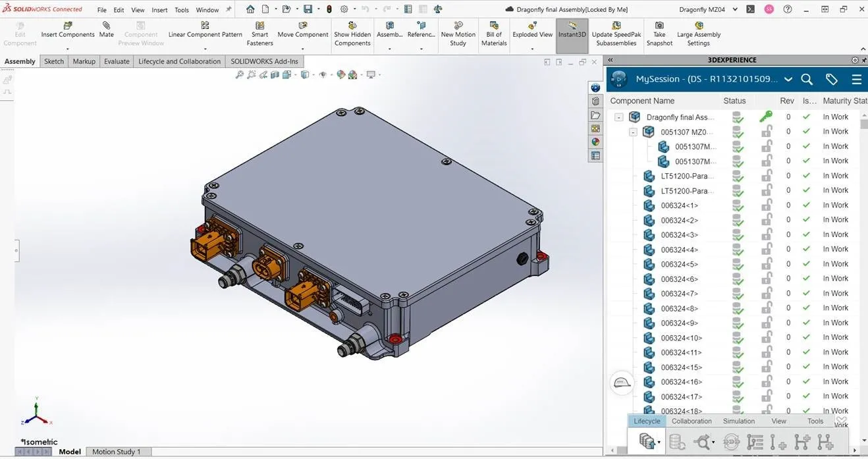Switch to the SOLIDWORKS Add-Ins tab
Image resolution: width=868 pixels, height=459 pixels.
(264, 61)
